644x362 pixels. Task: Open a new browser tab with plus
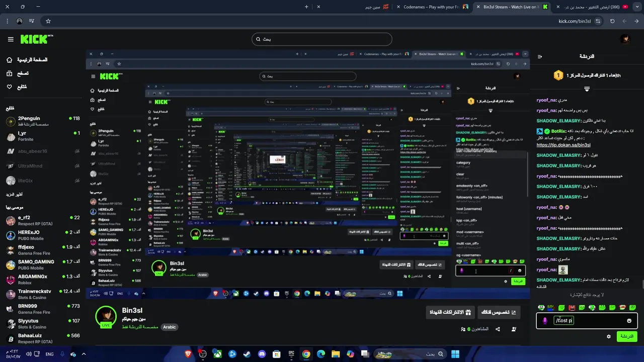306,7
